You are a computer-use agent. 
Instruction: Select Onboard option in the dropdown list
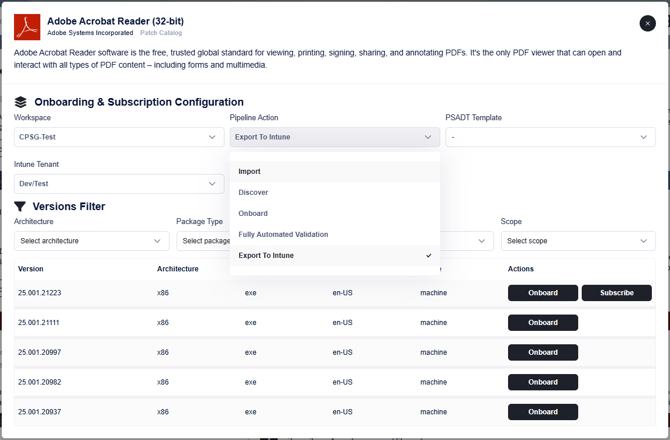coord(334,213)
